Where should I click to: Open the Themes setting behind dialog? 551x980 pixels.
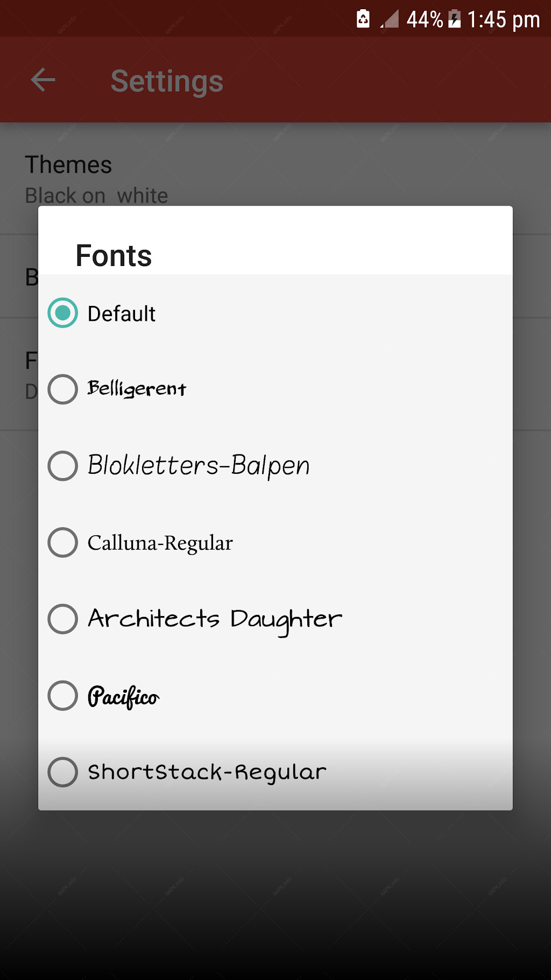[x=275, y=179]
